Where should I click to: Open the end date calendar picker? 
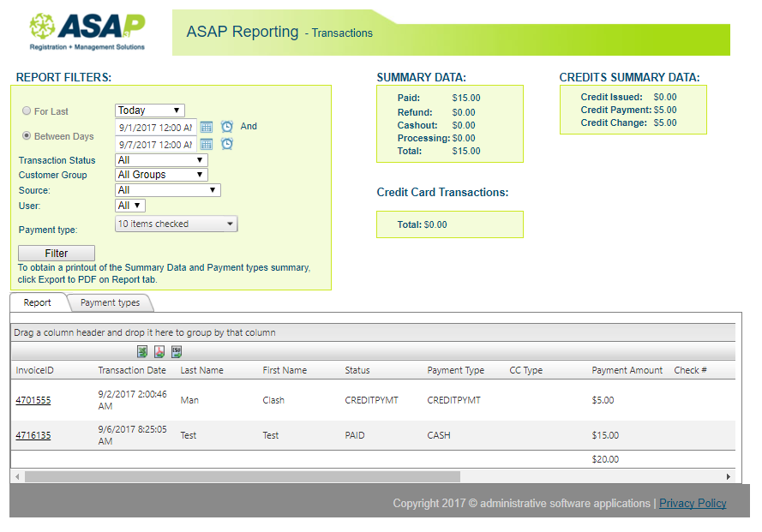207,144
